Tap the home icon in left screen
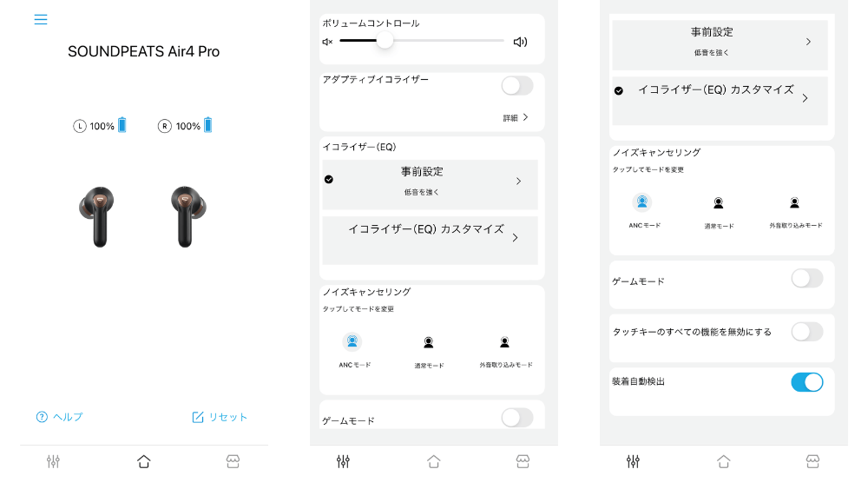 coord(144,461)
